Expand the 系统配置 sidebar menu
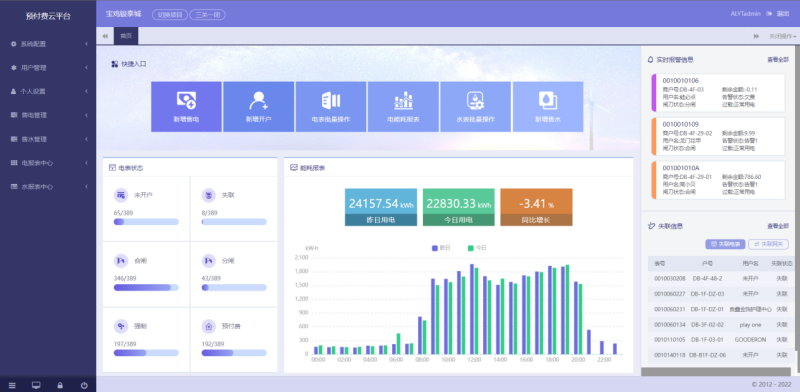The width and height of the screenshot is (800, 392). [48, 44]
